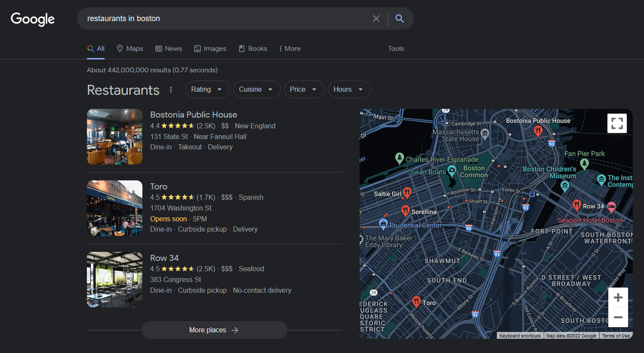The width and height of the screenshot is (644, 353).
Task: Click the Google logo
Action: coord(33,19)
